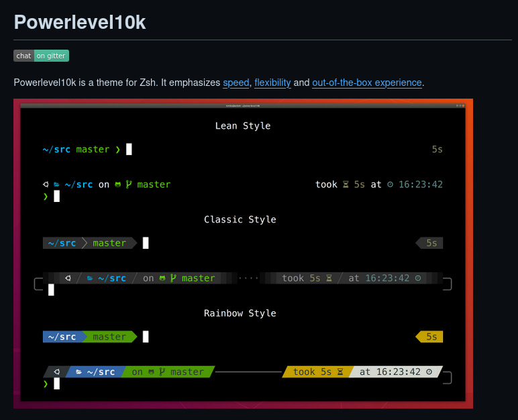Click the git branch icon in Lean prompt
Viewport: 518px width, 420px height.
click(129, 185)
